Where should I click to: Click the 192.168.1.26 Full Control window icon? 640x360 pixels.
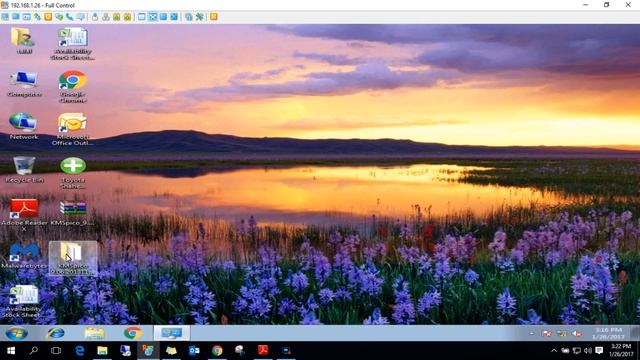pos(4,5)
